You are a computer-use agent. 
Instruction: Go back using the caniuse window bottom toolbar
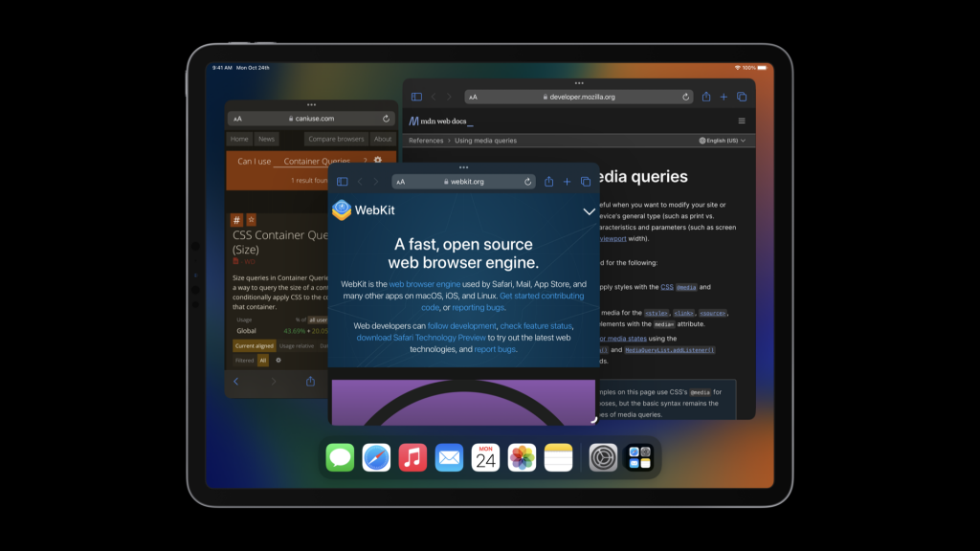point(236,382)
